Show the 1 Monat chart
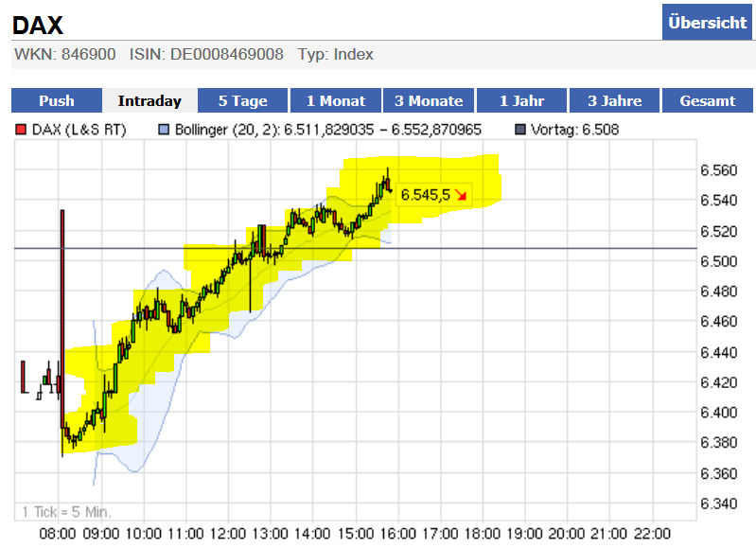756x548 pixels. point(336,101)
